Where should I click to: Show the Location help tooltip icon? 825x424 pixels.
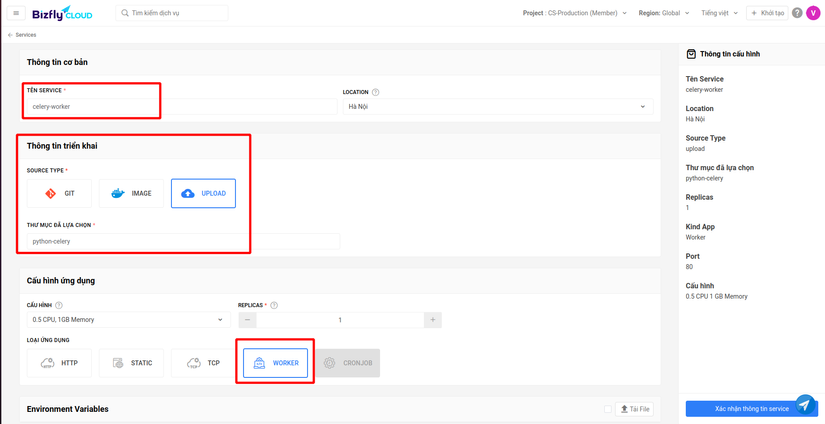click(375, 92)
